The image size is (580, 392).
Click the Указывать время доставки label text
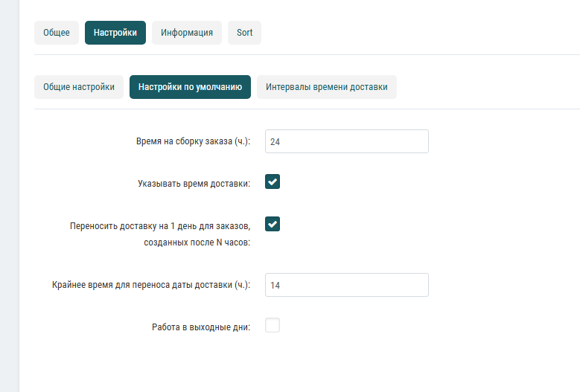194,183
